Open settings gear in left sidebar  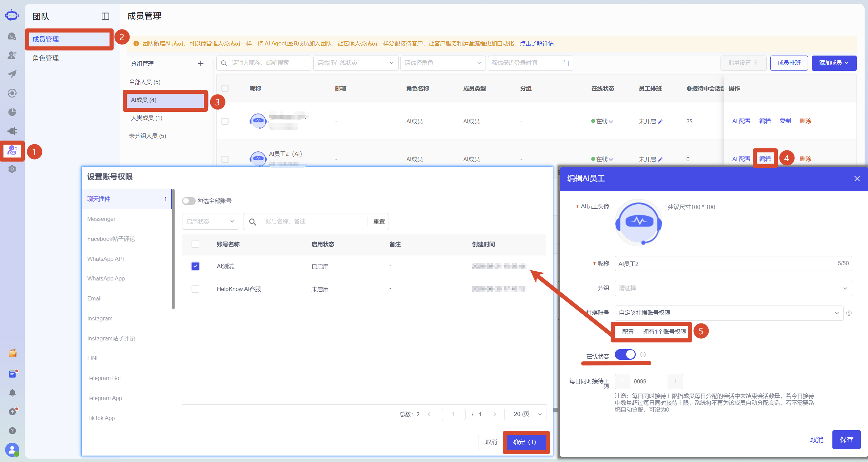click(12, 169)
